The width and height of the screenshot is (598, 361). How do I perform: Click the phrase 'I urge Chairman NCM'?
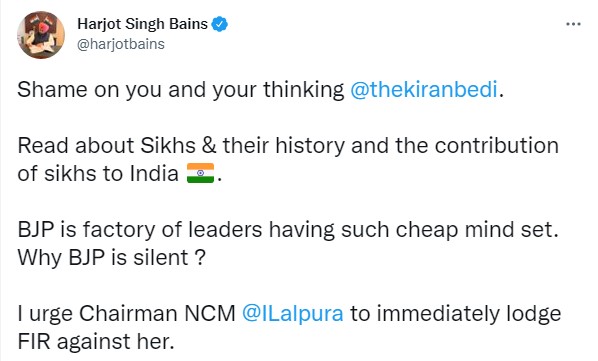point(127,314)
